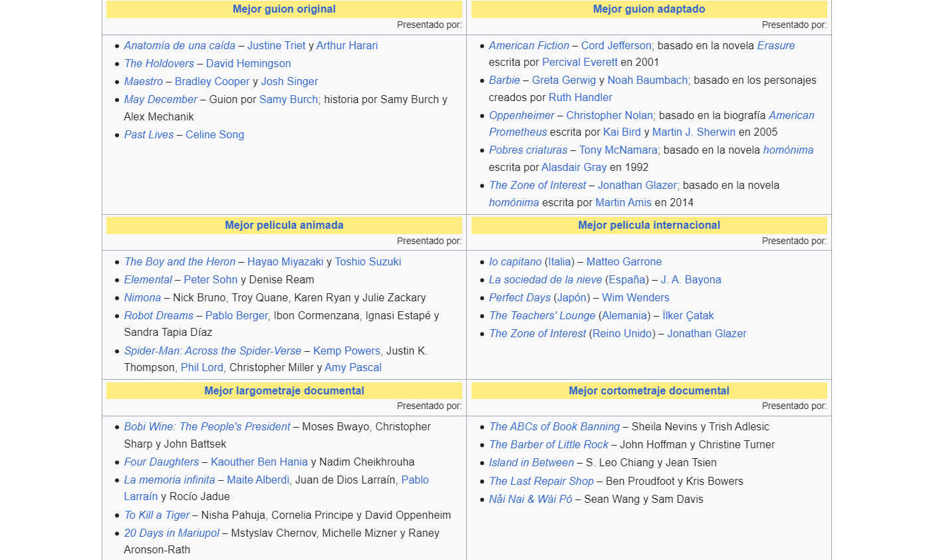The height and width of the screenshot is (560, 941).
Task: Open the Mejor guion original header link
Action: 284,9
